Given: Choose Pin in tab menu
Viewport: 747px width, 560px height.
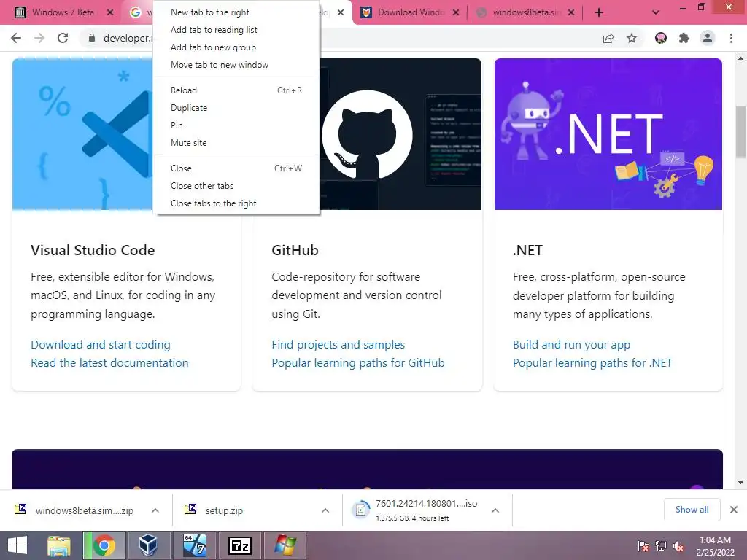Looking at the screenshot, I should click(x=236, y=125).
